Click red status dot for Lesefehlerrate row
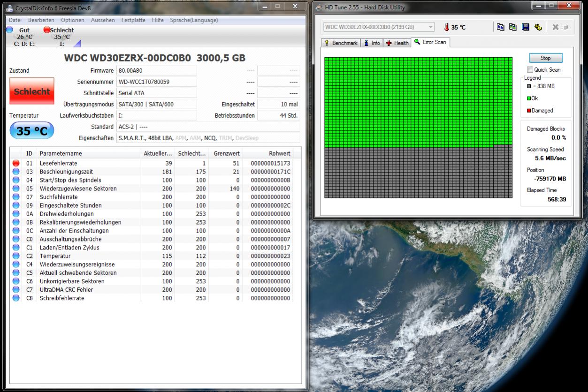 click(16, 163)
